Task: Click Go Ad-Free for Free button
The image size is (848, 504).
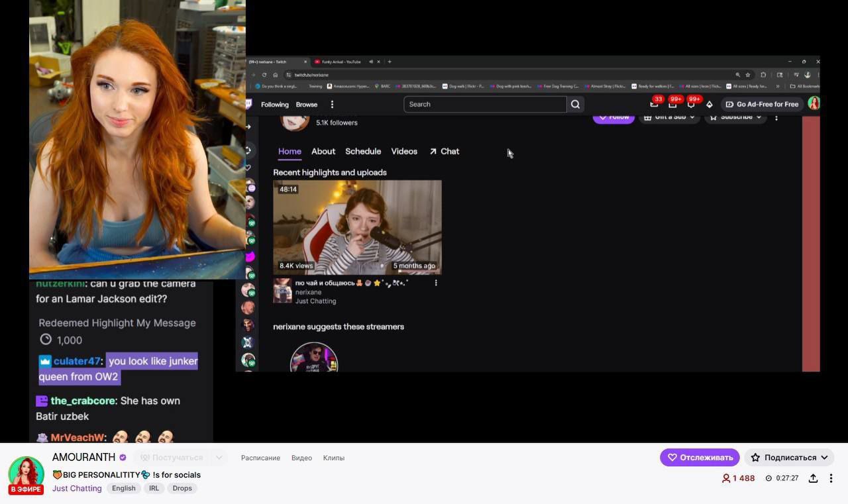Action: pos(761,104)
